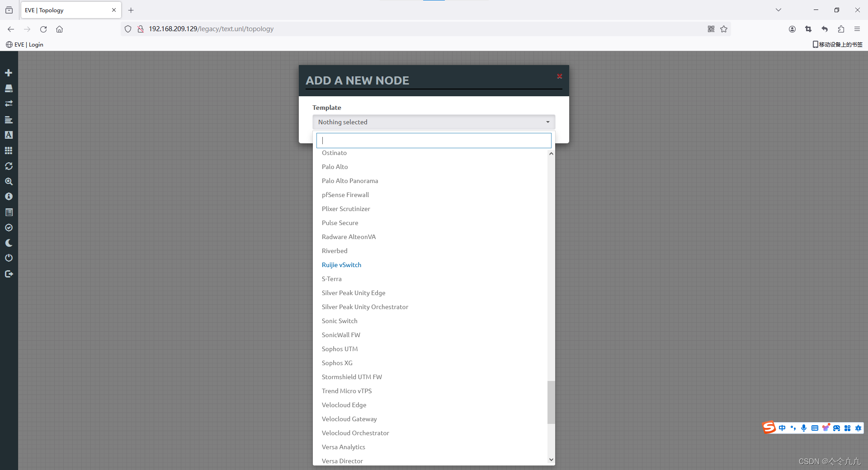Screen dimensions: 868x470
Task: Choose Silver Peak Unity Edge
Action: coord(430,293)
